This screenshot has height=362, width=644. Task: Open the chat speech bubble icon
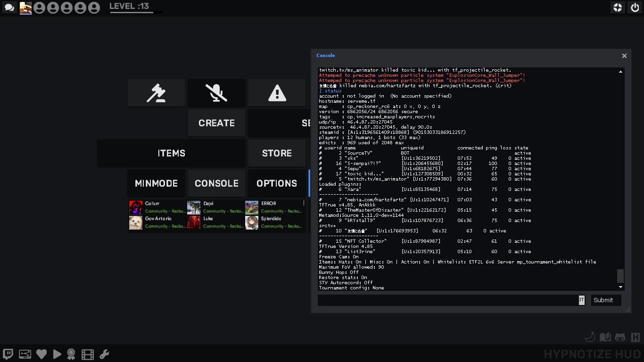click(9, 8)
